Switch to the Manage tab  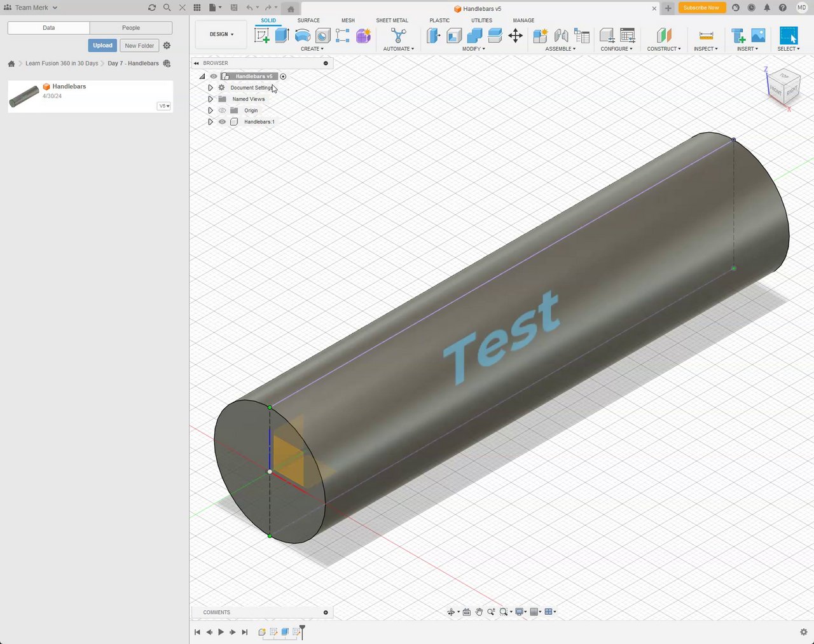click(x=524, y=20)
